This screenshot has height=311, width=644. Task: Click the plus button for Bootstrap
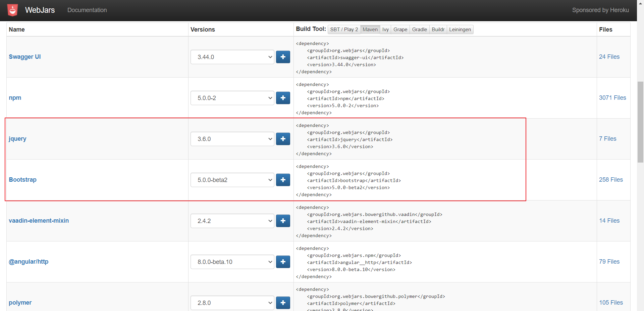pyautogui.click(x=283, y=180)
